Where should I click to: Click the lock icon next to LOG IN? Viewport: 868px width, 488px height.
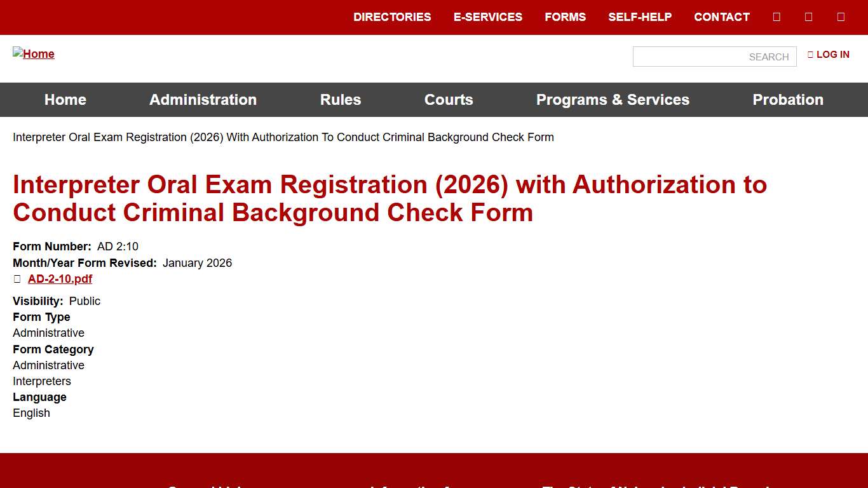click(x=810, y=55)
